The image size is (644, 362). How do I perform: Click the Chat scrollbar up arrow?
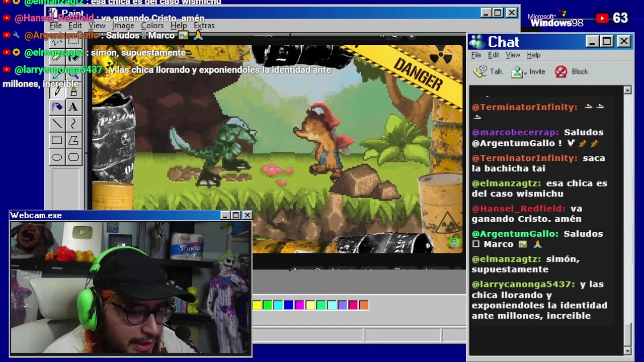click(x=627, y=90)
